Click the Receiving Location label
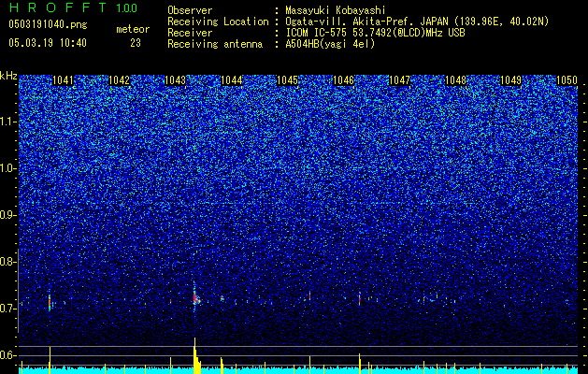588x374 pixels. 218,22
